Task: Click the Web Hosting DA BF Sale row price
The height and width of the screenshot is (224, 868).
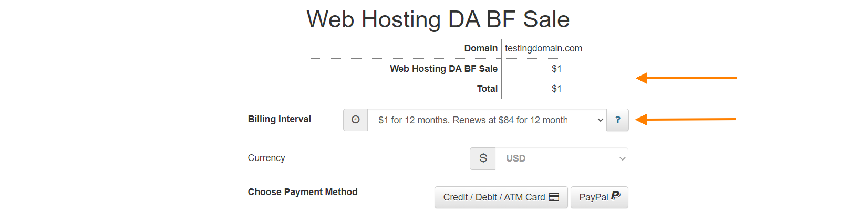Action: coord(556,69)
